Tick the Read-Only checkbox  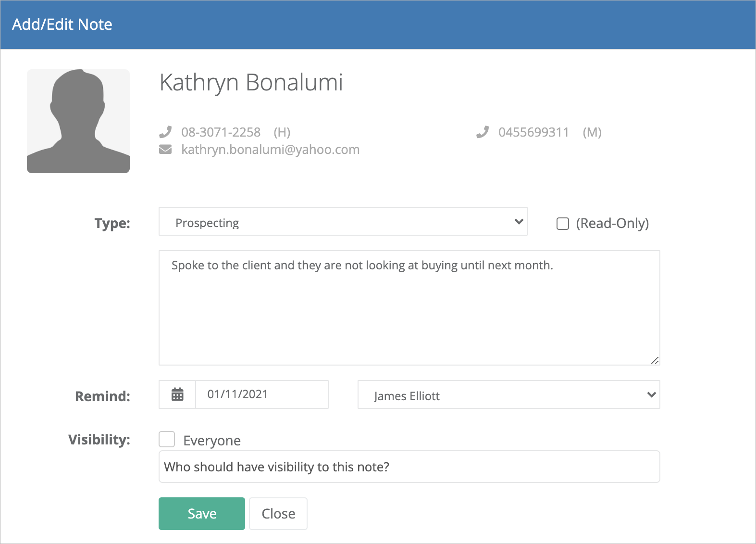click(563, 224)
